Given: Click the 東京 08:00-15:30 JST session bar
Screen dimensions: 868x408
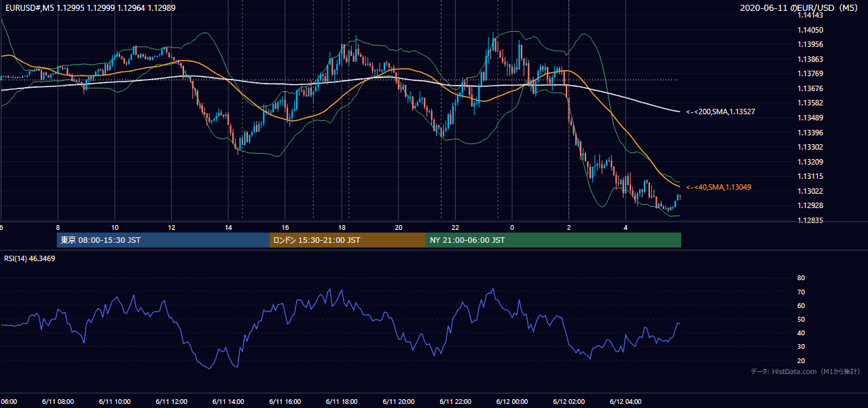Looking at the screenshot, I should (163, 240).
